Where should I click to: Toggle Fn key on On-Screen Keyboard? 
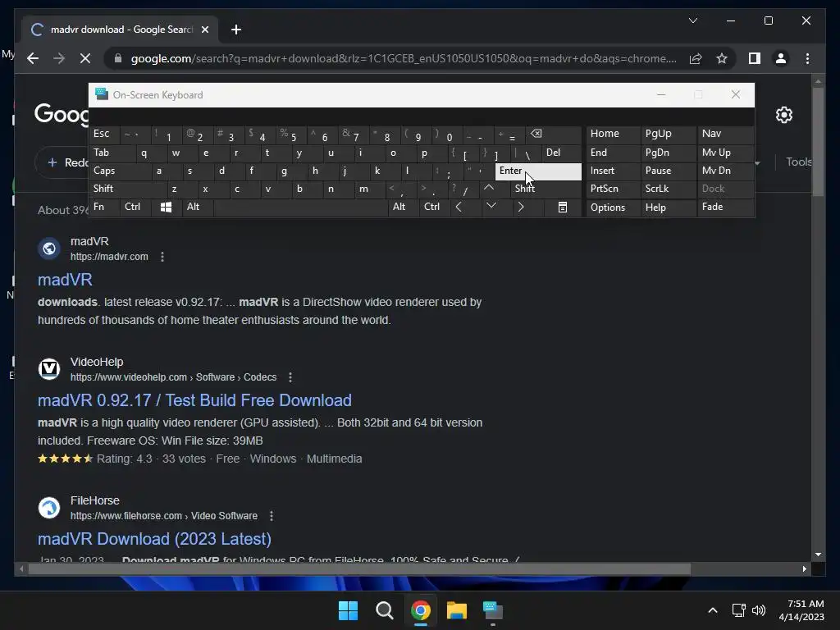tap(104, 208)
